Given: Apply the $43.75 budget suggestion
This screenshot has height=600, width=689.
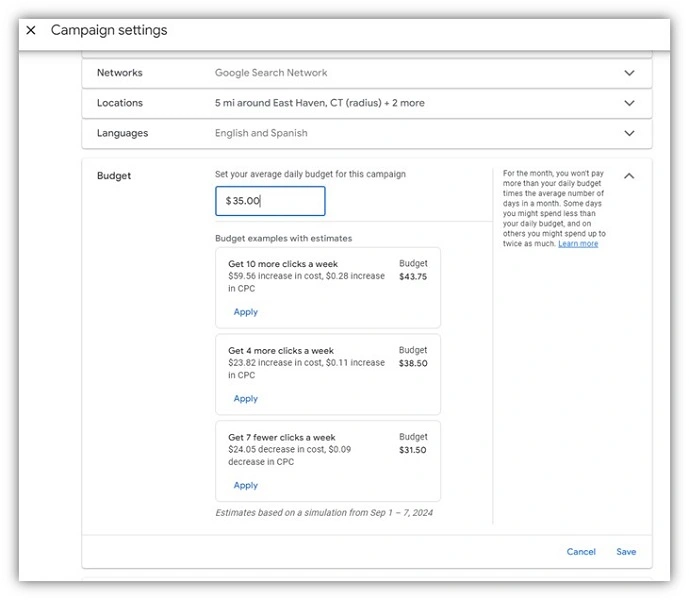Looking at the screenshot, I should (x=246, y=312).
